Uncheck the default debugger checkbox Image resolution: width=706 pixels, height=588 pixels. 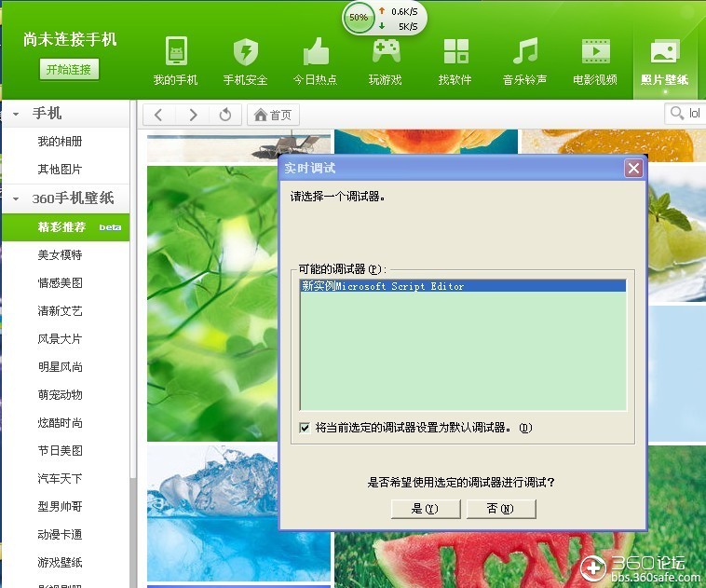click(x=305, y=428)
